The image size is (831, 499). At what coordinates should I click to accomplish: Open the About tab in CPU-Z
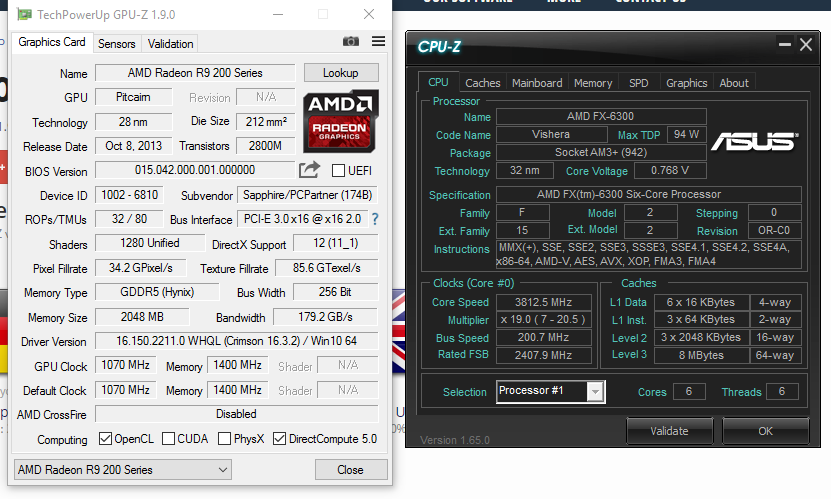tap(734, 83)
